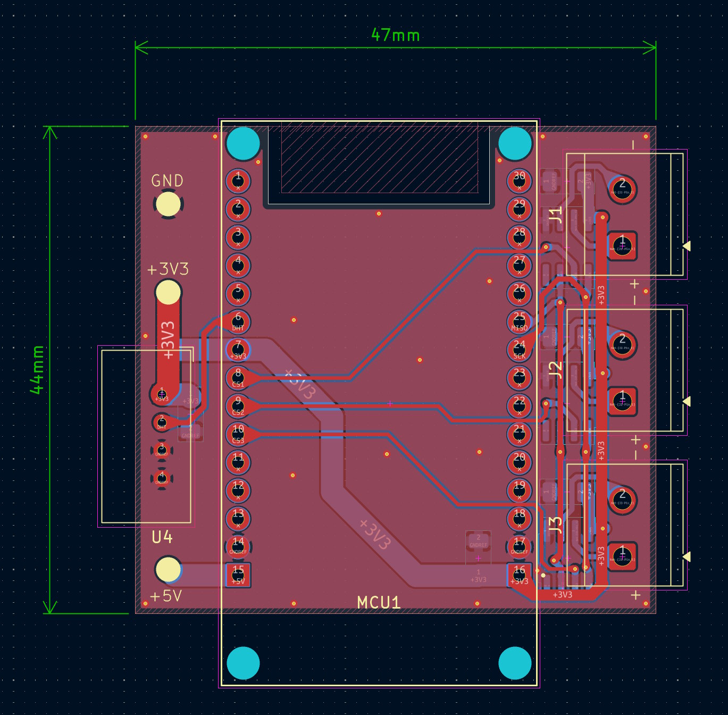The height and width of the screenshot is (715, 728).
Task: Click the +5V round test point pad
Action: point(168,569)
